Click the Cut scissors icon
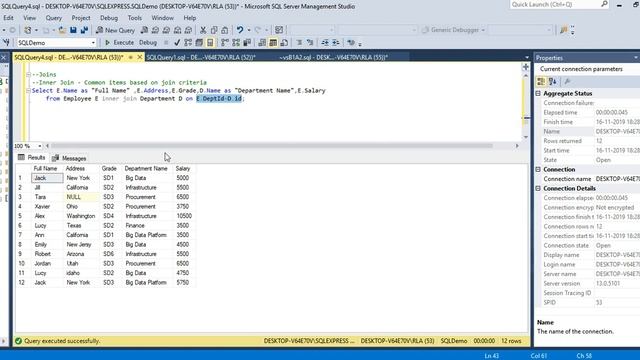The image size is (640, 360). 203,30
